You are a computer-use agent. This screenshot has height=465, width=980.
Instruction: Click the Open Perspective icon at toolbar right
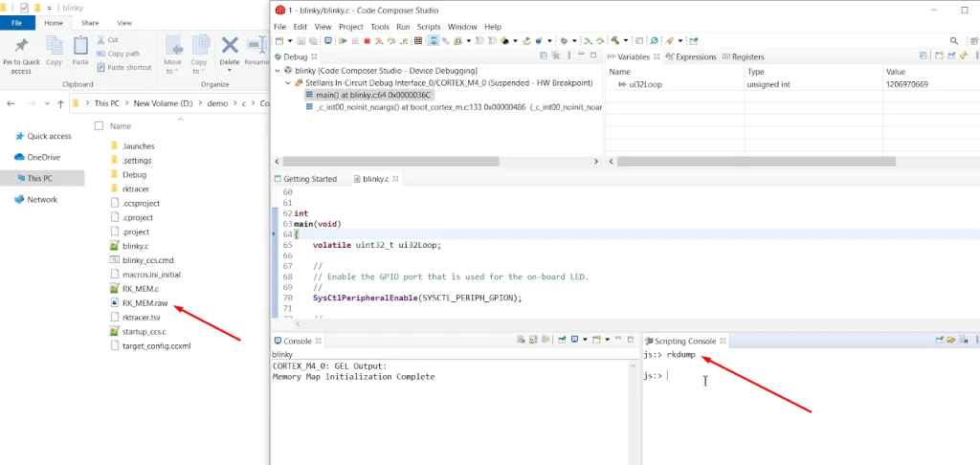(x=973, y=40)
